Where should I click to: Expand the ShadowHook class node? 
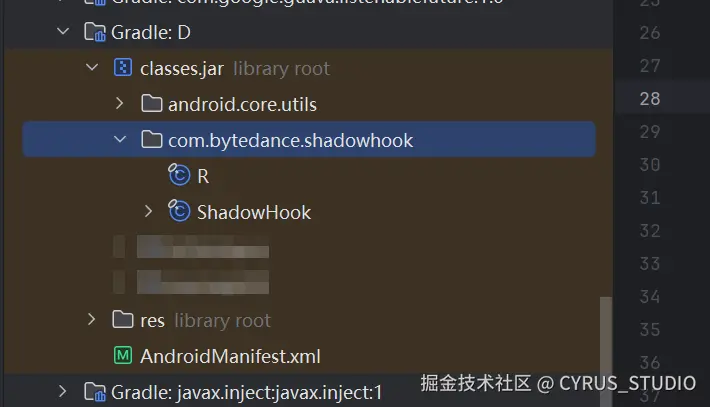148,211
